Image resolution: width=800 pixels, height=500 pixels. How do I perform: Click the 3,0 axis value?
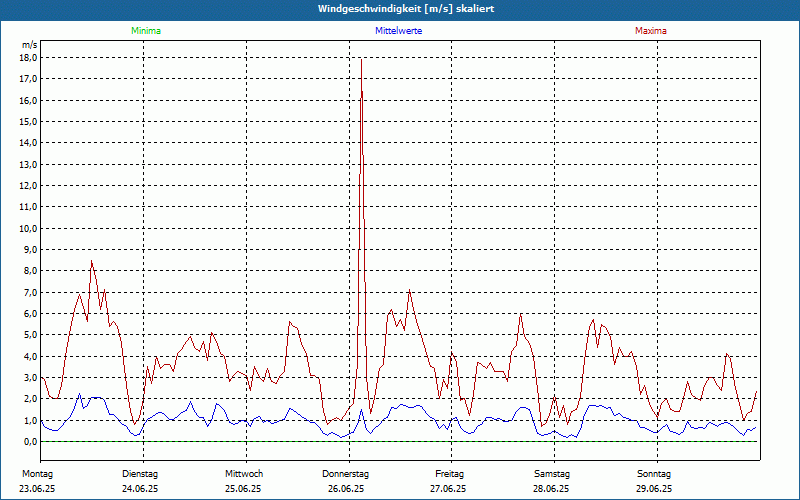coord(31,378)
